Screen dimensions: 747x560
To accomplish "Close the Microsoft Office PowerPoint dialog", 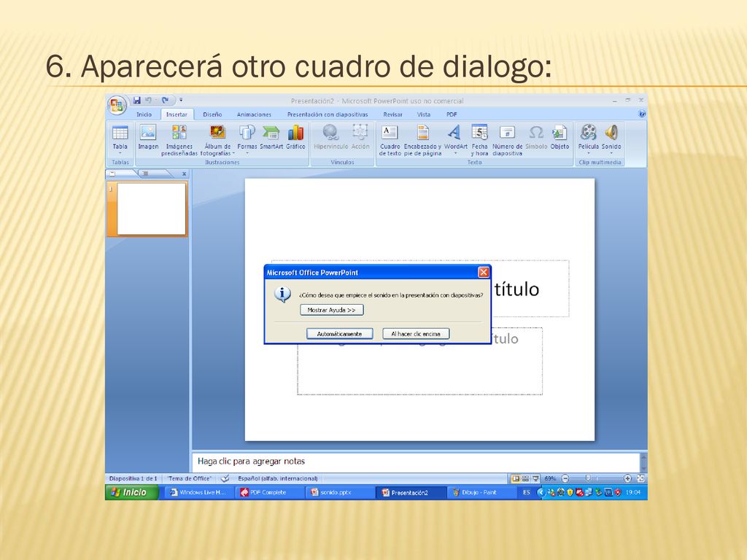I will click(483, 272).
